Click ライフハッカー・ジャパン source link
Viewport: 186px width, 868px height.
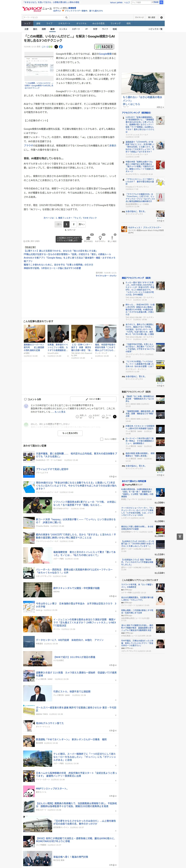click(106, 276)
